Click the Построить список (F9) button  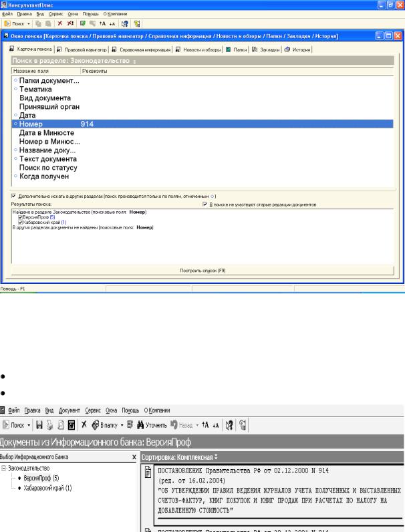[x=202, y=271]
